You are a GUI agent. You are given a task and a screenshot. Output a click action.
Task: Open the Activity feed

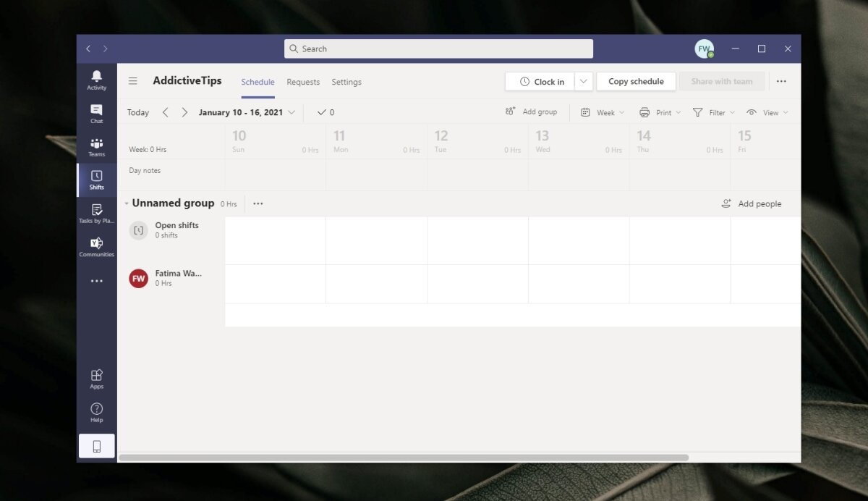(96, 80)
